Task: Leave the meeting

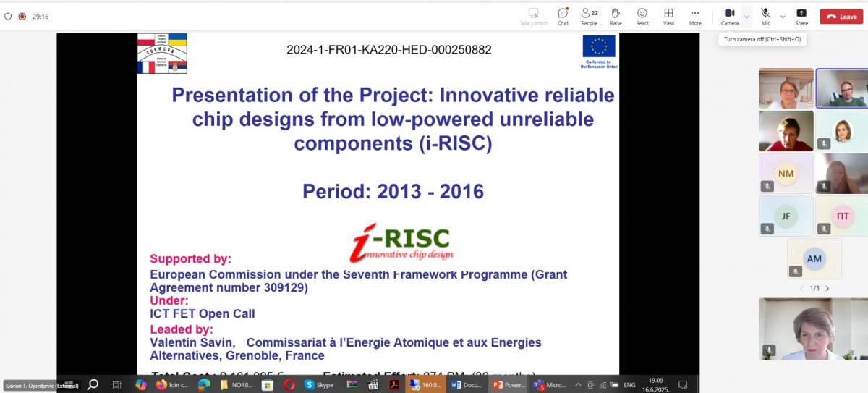Action: click(x=841, y=16)
